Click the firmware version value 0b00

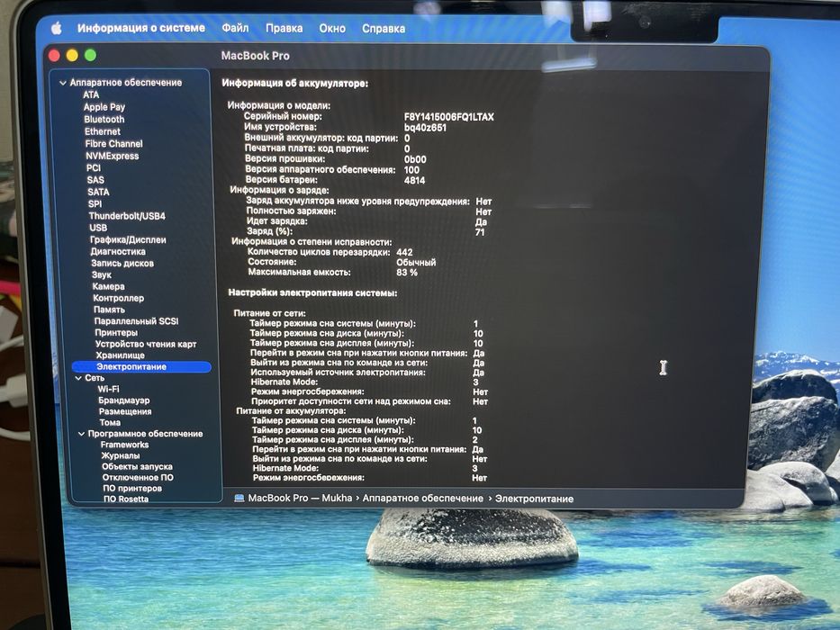pyautogui.click(x=415, y=159)
